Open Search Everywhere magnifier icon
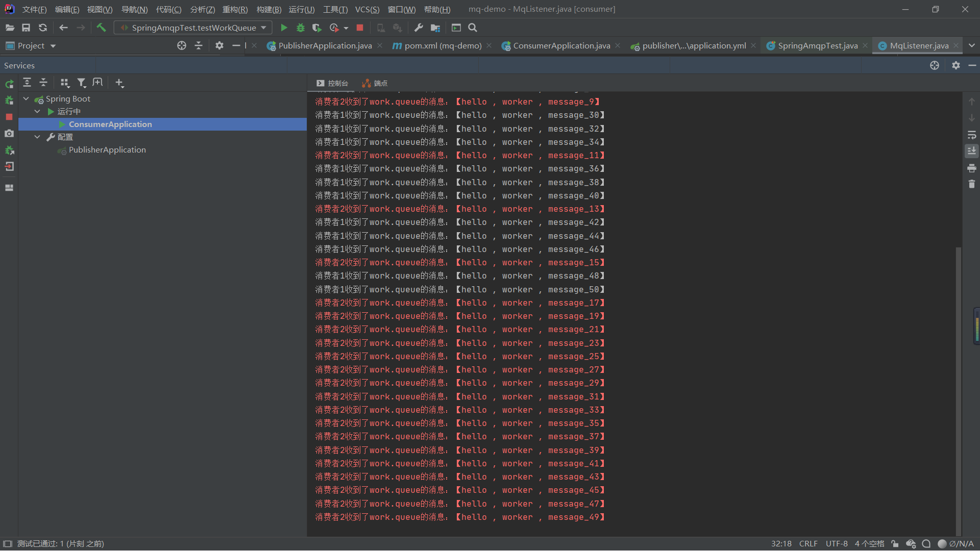The image size is (980, 551). (x=473, y=28)
